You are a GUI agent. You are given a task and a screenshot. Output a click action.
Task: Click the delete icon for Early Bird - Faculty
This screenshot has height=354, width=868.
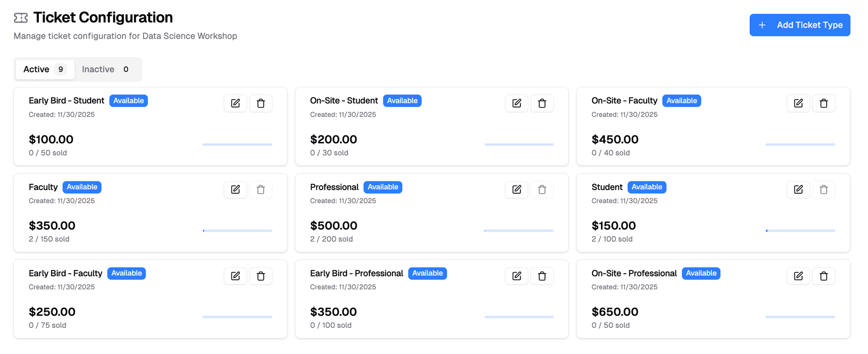(x=260, y=275)
